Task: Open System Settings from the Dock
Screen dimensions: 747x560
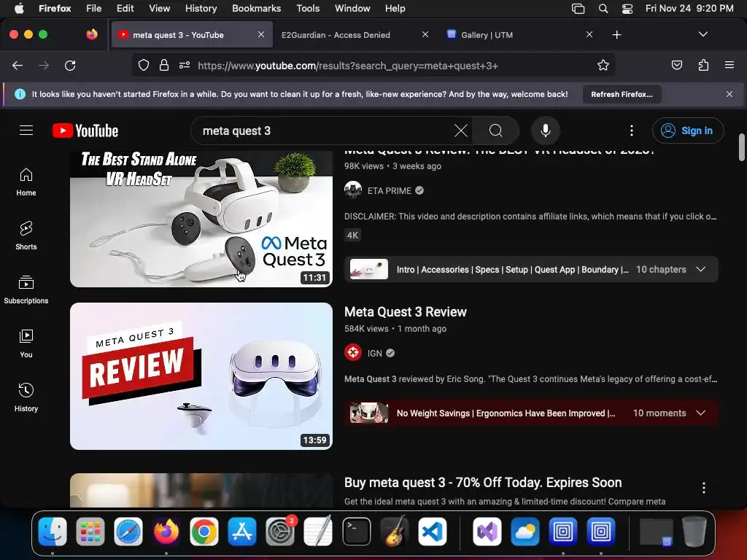Action: (x=280, y=532)
